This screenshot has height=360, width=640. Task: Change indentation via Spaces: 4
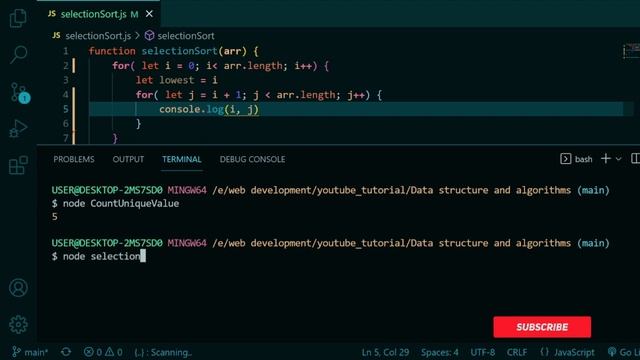[440, 352]
